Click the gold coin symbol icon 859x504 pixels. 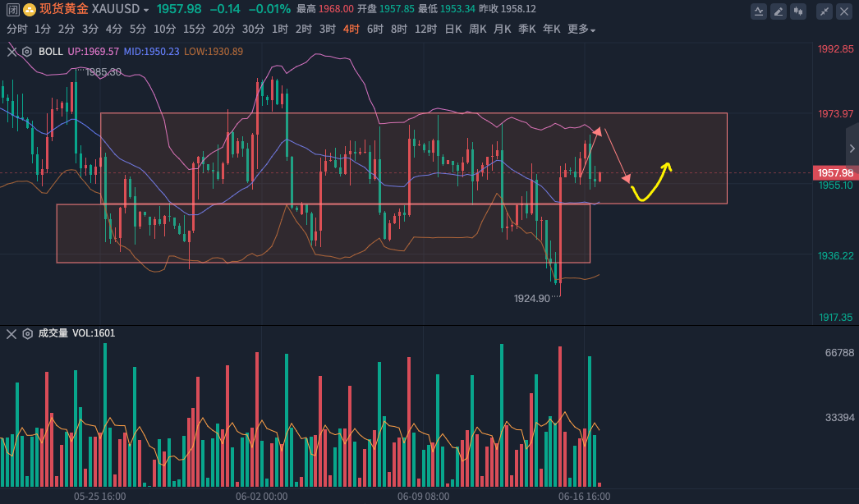(30, 9)
